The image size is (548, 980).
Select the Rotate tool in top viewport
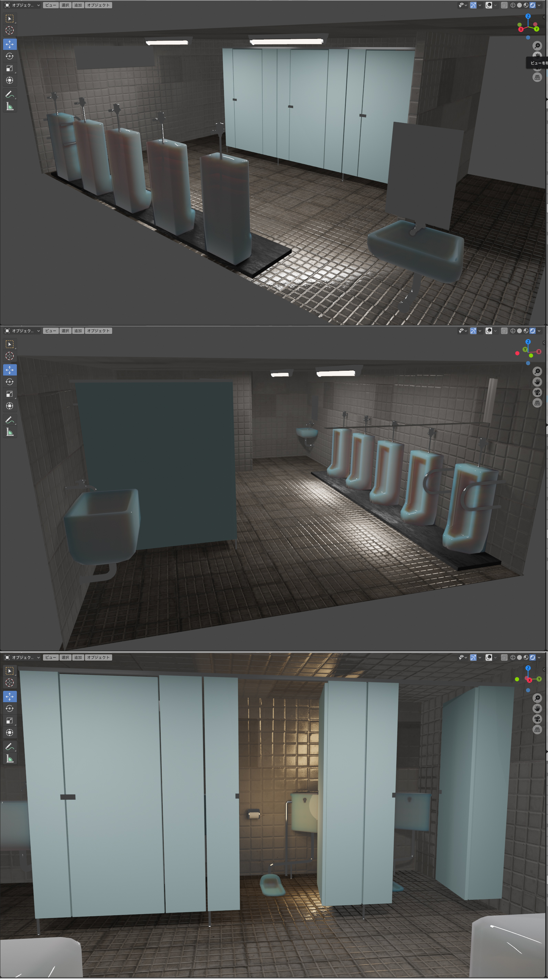(x=10, y=56)
